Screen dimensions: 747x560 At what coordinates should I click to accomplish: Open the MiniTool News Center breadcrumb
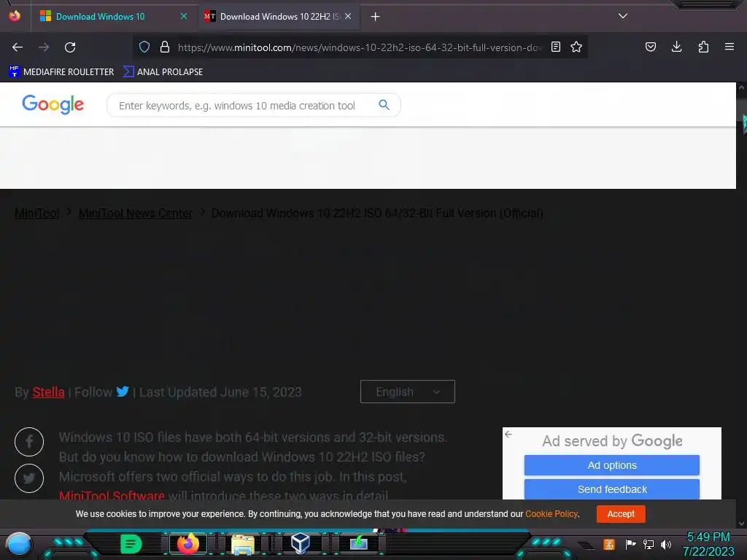(135, 214)
